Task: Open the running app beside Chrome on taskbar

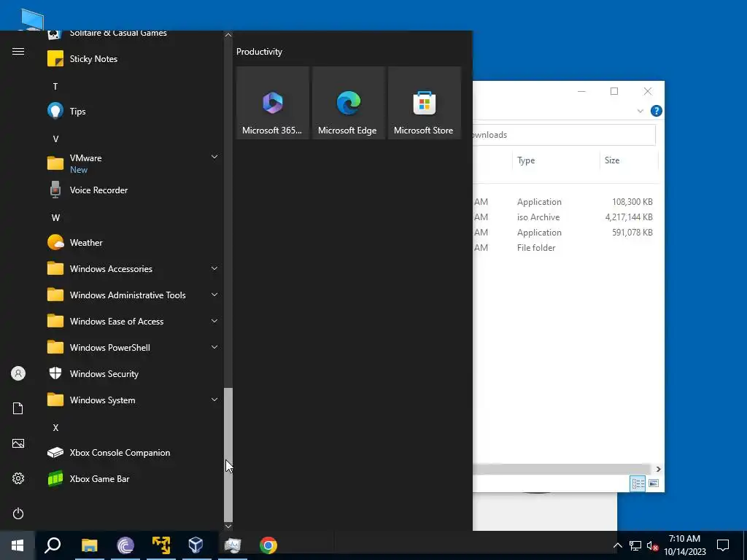Action: click(x=233, y=545)
